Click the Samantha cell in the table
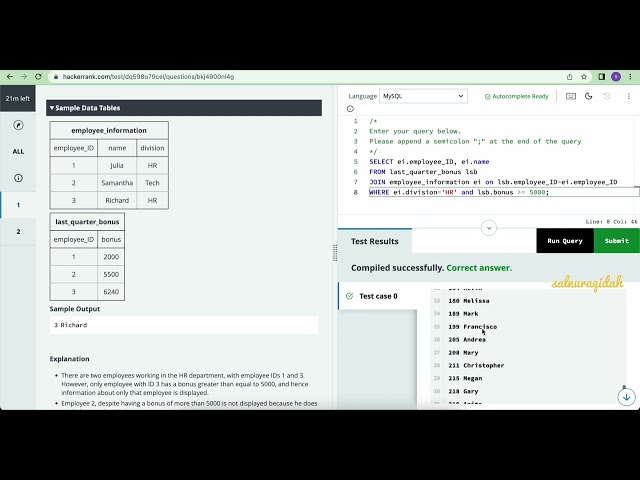 117,183
